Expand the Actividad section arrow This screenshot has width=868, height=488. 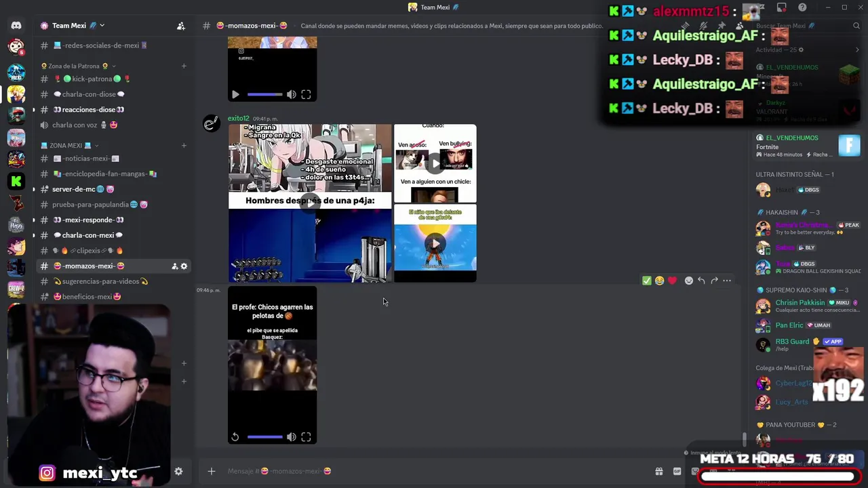(858, 49)
